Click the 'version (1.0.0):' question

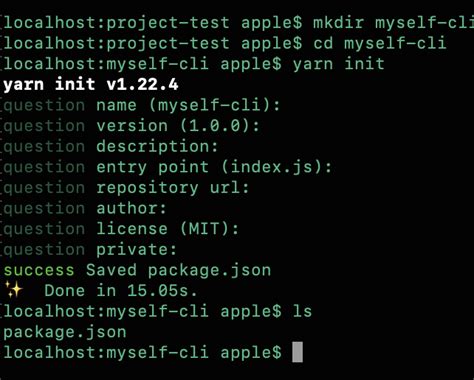pos(178,126)
